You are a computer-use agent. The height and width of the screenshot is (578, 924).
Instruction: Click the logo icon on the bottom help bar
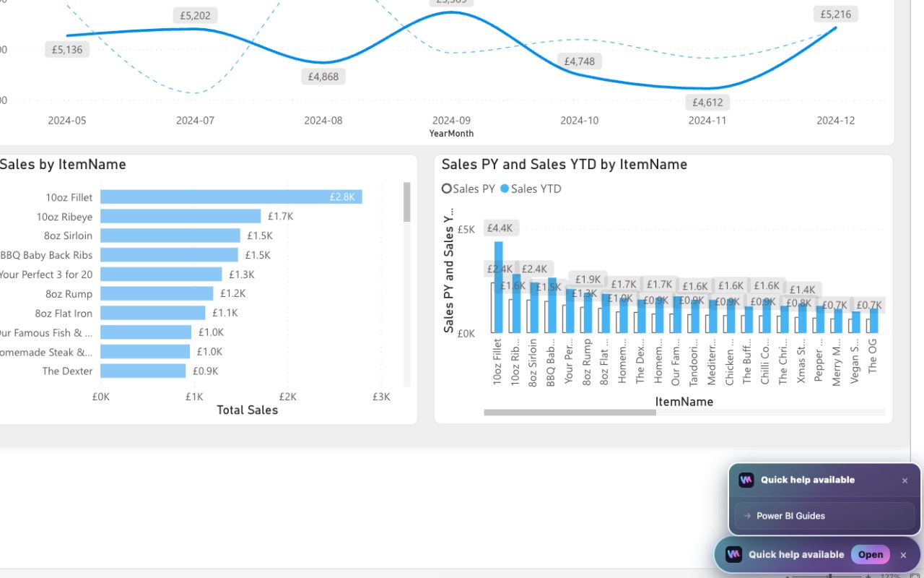733,554
